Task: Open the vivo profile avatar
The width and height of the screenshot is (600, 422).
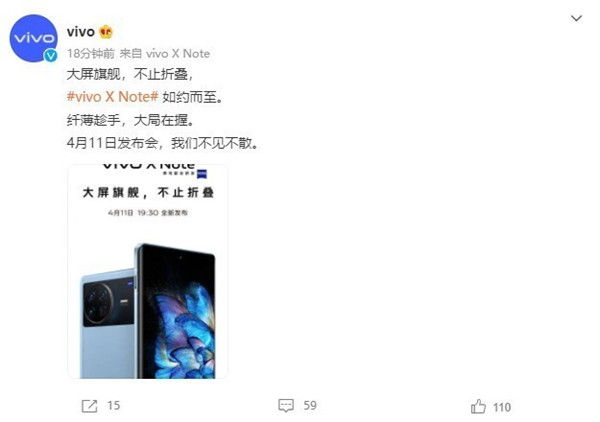Action: point(33,38)
